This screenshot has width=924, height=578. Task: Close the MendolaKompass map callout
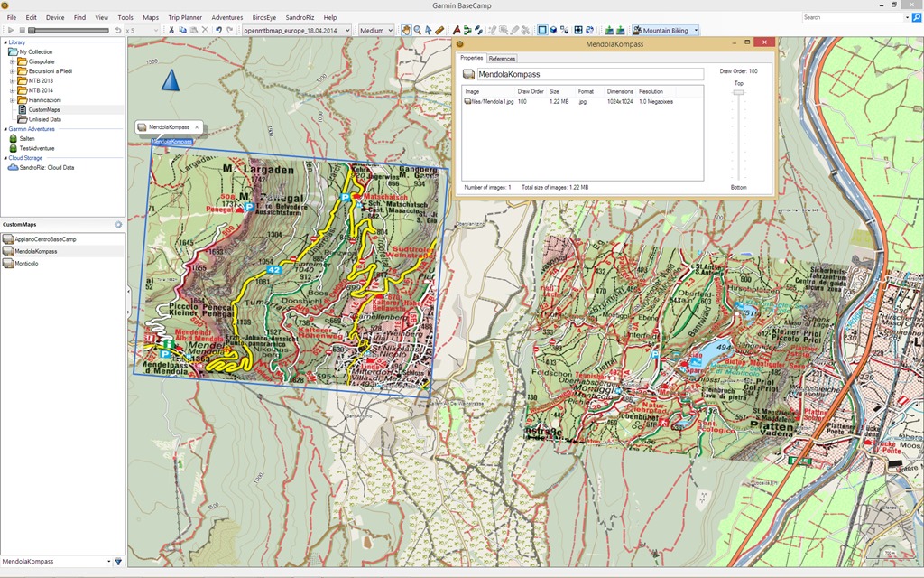(197, 126)
